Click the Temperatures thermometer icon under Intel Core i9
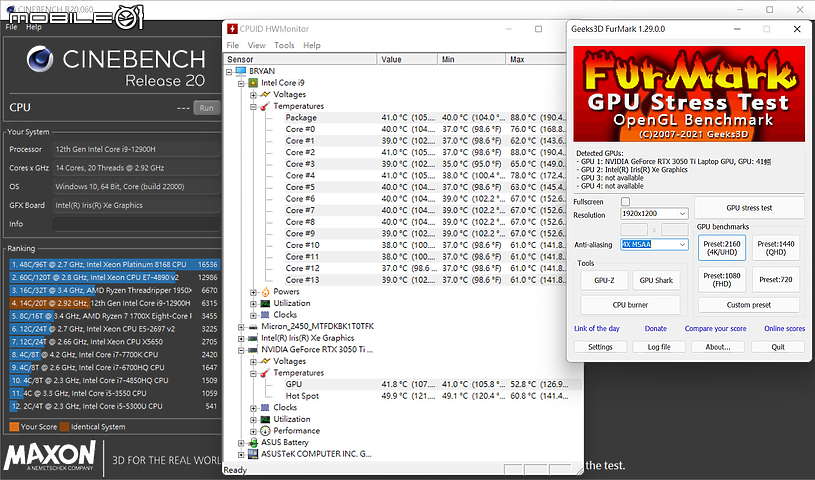This screenshot has height=480, width=815. coord(265,106)
